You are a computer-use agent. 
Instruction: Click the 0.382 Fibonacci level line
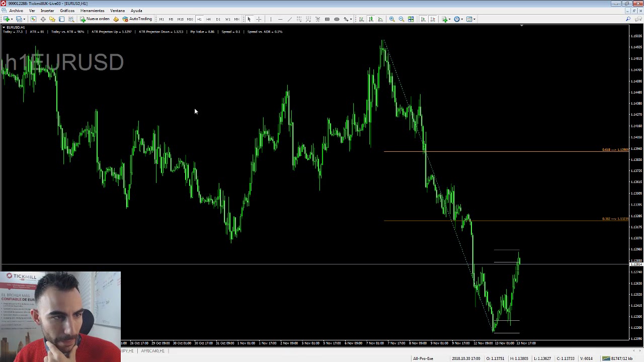point(506,220)
